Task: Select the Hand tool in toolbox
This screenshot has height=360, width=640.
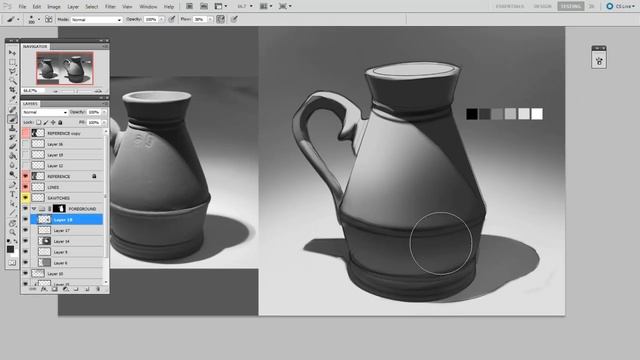Action: coord(12,223)
